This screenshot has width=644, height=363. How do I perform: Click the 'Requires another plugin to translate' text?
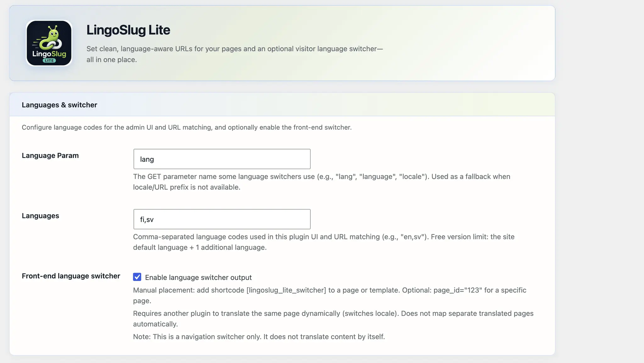333,319
